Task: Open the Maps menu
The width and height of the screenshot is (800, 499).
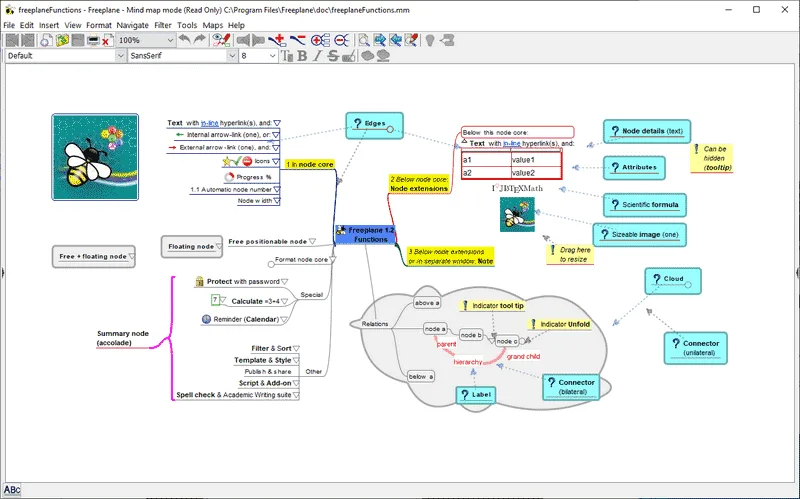Action: (213, 25)
